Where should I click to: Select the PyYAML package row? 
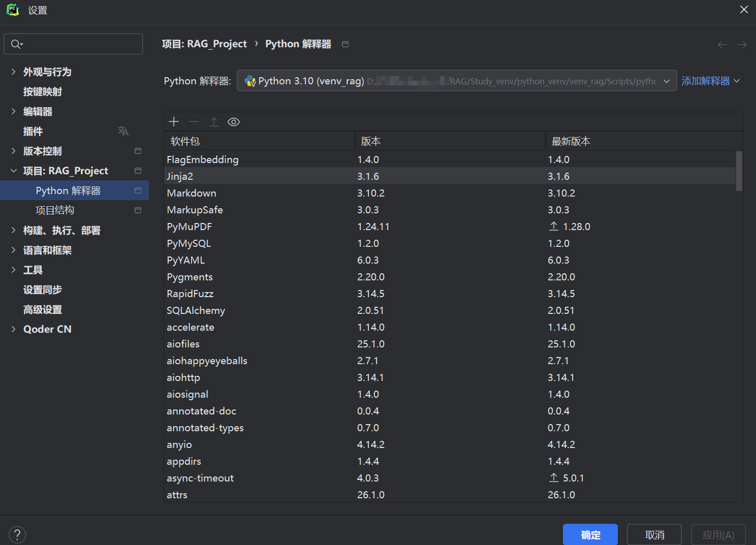[450, 260]
